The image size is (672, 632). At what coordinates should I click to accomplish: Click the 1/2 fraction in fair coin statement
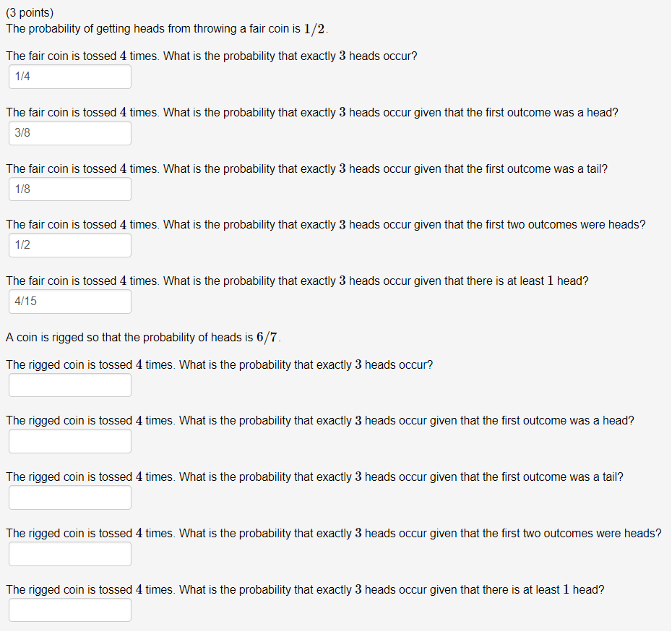point(314,29)
